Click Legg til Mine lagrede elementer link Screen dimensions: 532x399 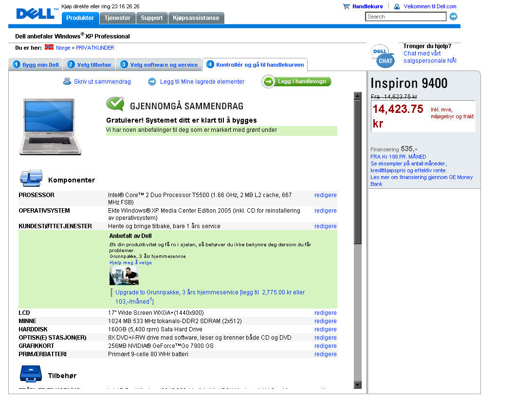click(202, 81)
